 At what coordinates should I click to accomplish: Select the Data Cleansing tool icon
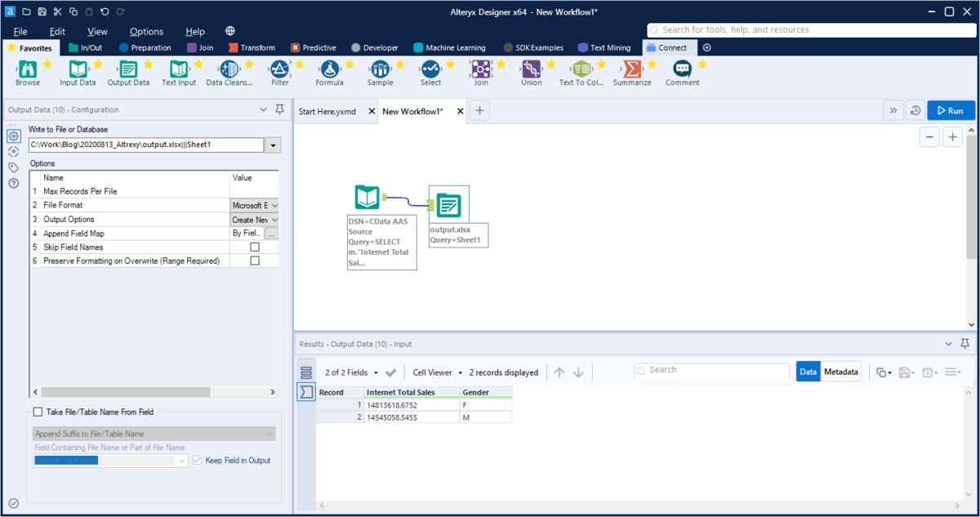(x=229, y=69)
